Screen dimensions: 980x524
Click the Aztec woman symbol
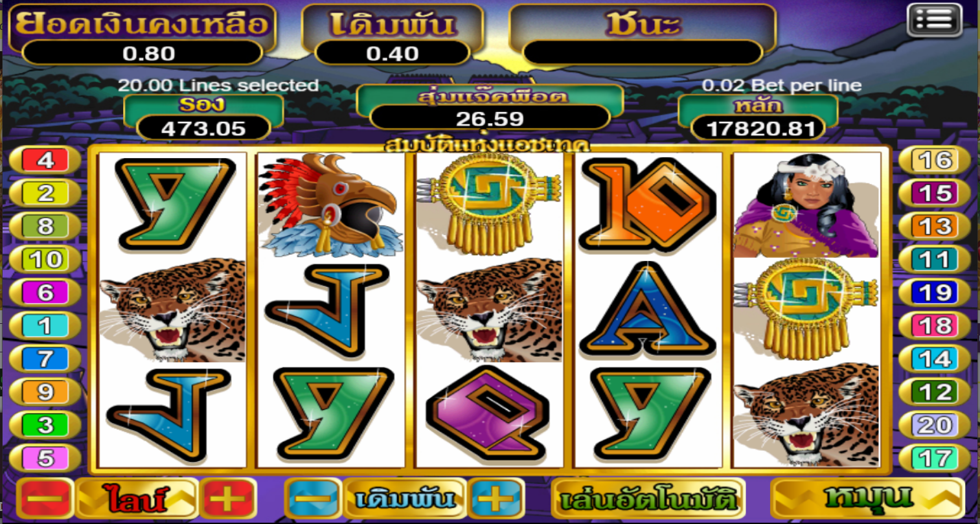(806, 205)
